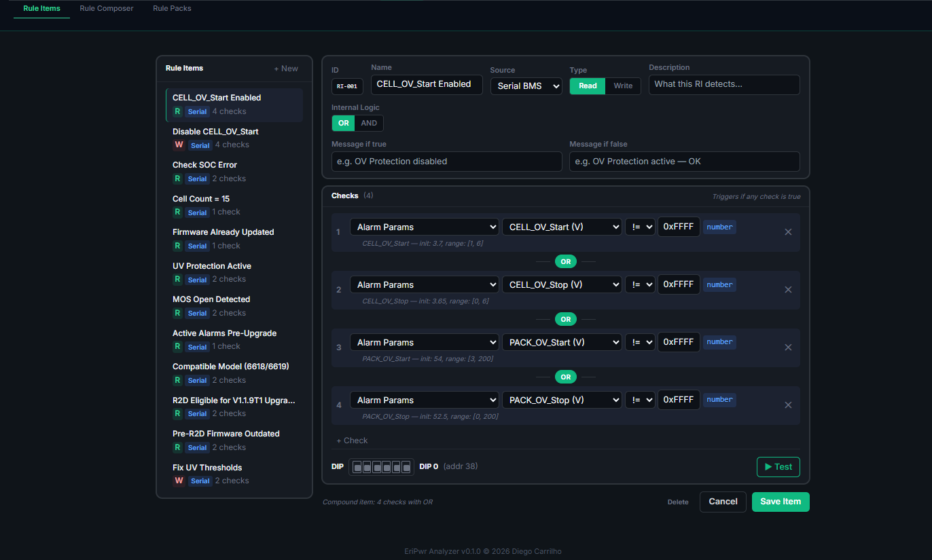The width and height of the screenshot is (932, 560).
Task: Remove check 3 PACK_OV_Start using X
Action: [x=788, y=348]
